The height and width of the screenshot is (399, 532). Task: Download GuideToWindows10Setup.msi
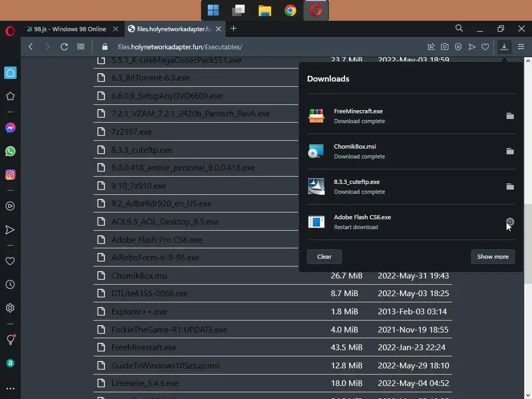(166, 365)
